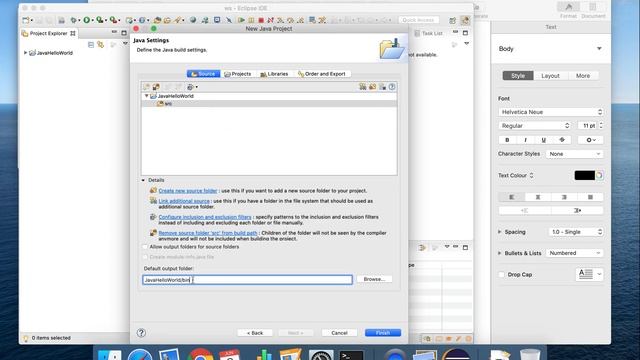Open the Helvetica Neue font dropdown
Image resolution: width=640 pixels, height=360 pixels.
click(551, 112)
